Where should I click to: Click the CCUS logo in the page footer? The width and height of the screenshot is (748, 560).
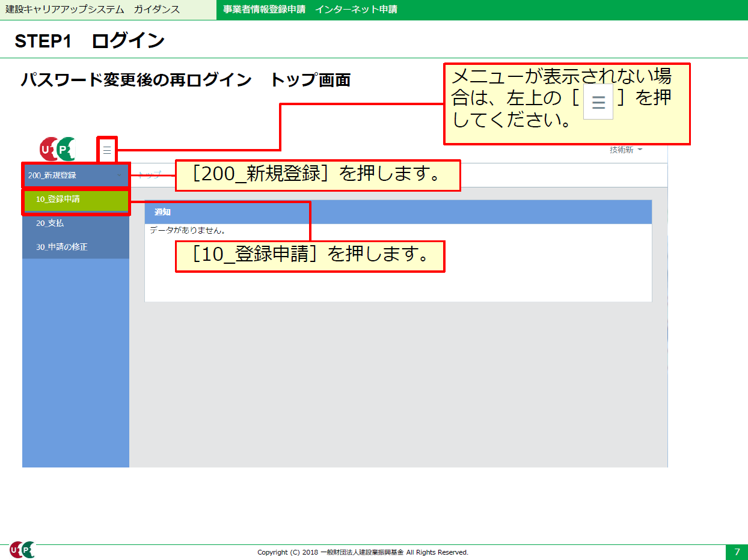(x=22, y=549)
